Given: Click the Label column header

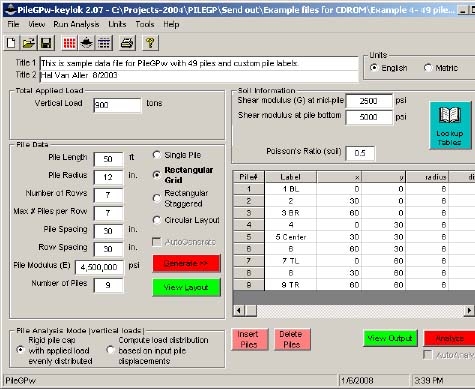Looking at the screenshot, I should point(291,177).
